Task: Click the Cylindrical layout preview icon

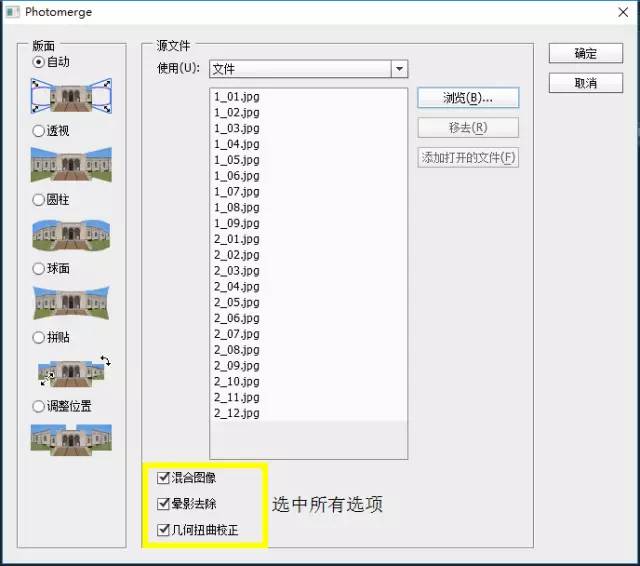Action: click(71, 233)
